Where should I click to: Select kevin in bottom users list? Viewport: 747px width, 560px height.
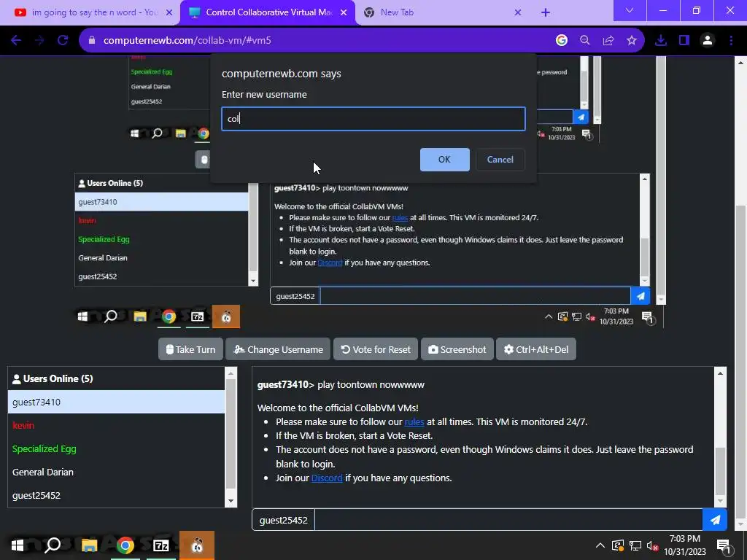coord(116,425)
